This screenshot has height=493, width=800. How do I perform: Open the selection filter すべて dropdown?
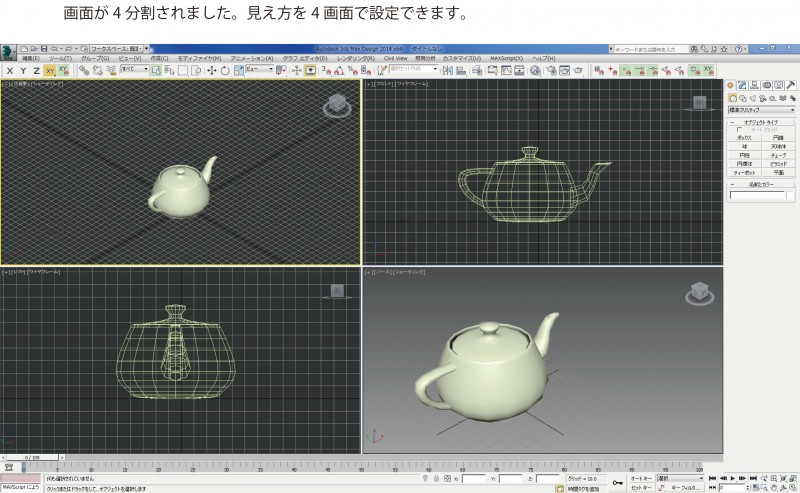pos(133,70)
